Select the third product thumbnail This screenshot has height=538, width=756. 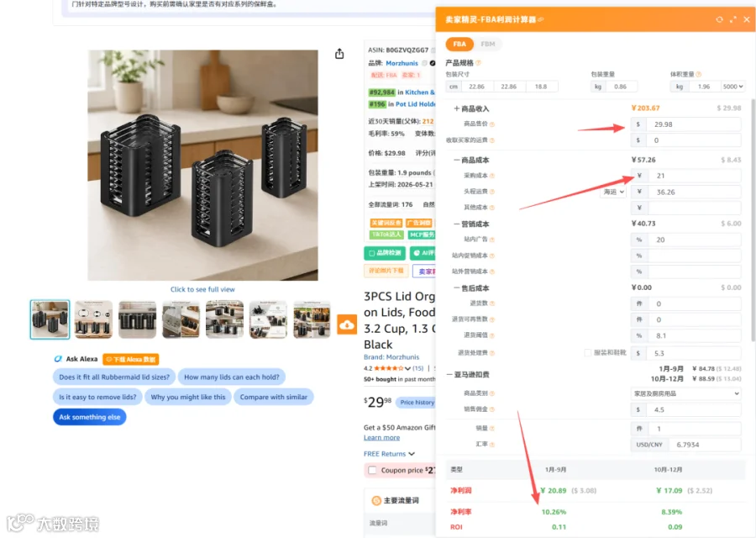(138, 319)
